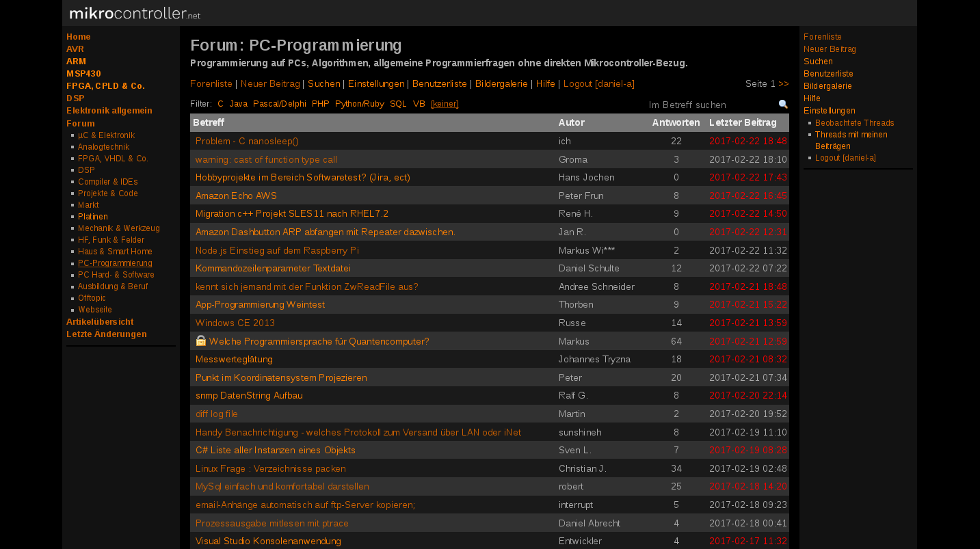
Task: Open thread 'Prozessausgabe mitlesen mit ptrace'
Action: [272, 523]
